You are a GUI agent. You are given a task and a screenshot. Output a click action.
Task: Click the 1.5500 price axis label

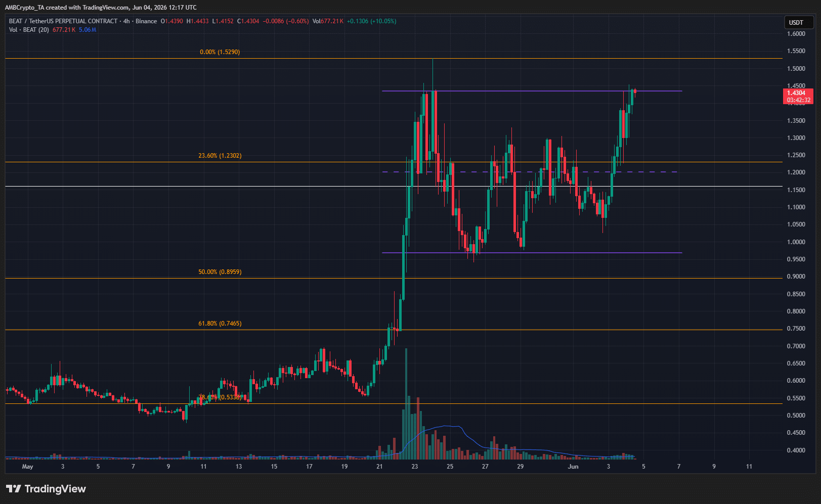(796, 51)
